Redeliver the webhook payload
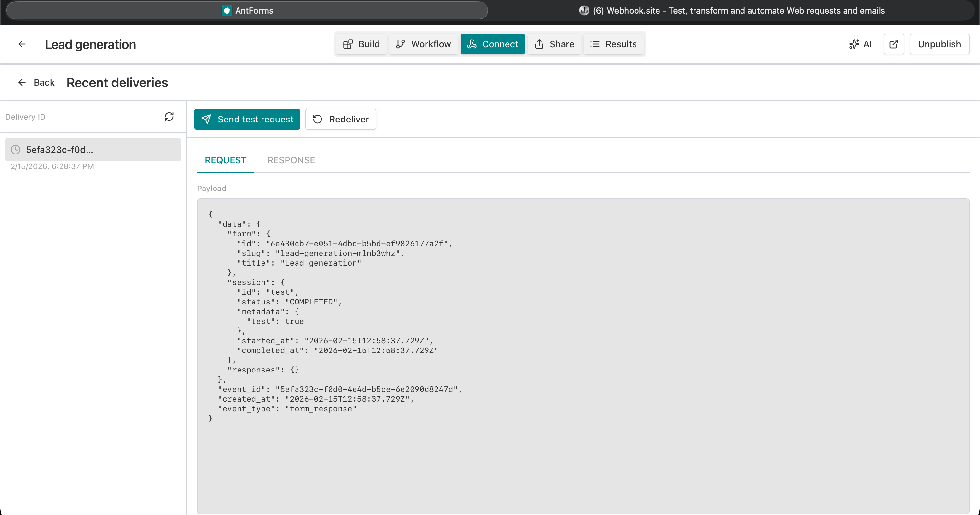Image resolution: width=980 pixels, height=515 pixels. tap(340, 119)
